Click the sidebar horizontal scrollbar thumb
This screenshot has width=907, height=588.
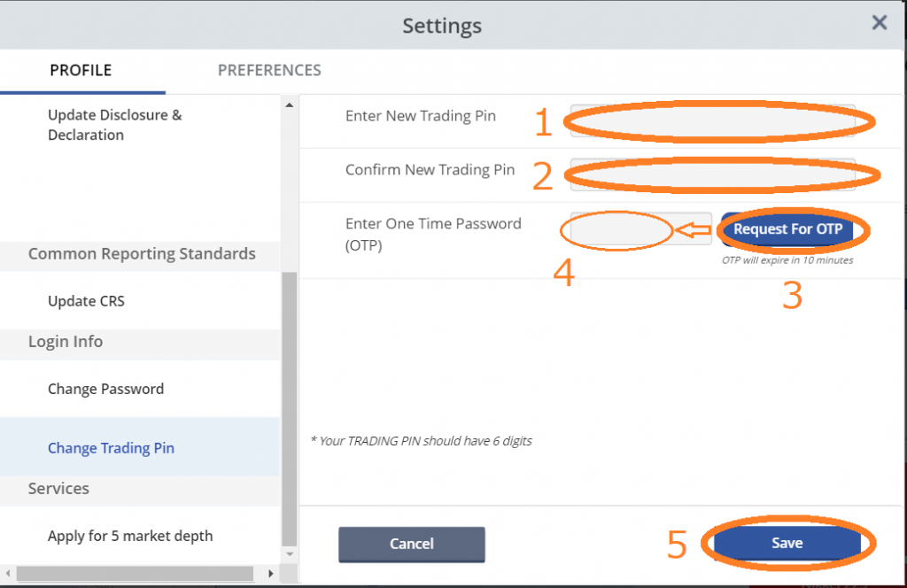point(135,574)
